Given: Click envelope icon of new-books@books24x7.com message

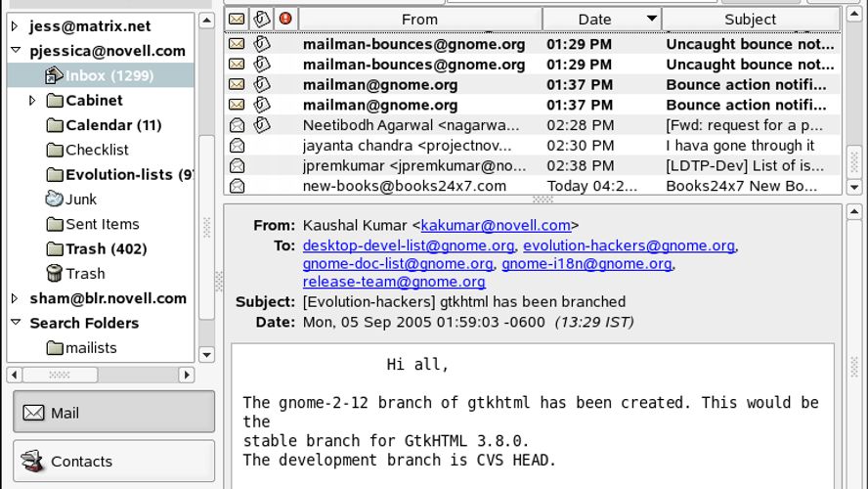Looking at the screenshot, I should click(236, 186).
